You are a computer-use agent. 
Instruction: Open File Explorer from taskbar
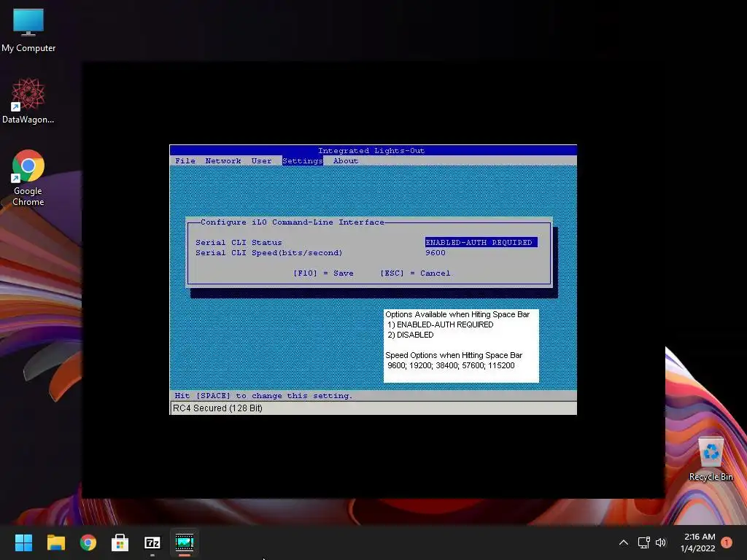tap(55, 542)
